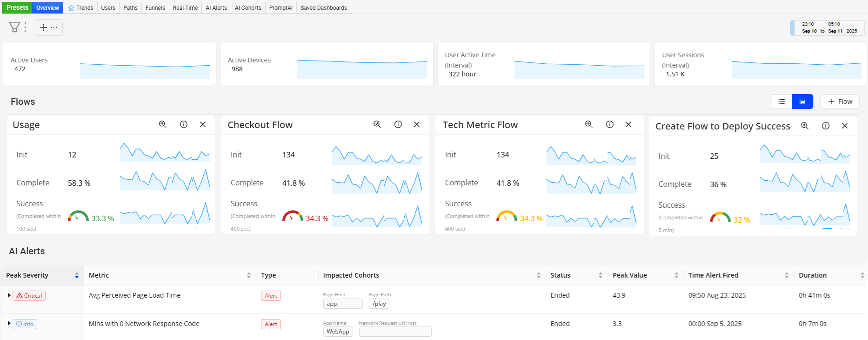The height and width of the screenshot is (340, 868).
Task: Switch Flows to list view
Action: tap(781, 102)
